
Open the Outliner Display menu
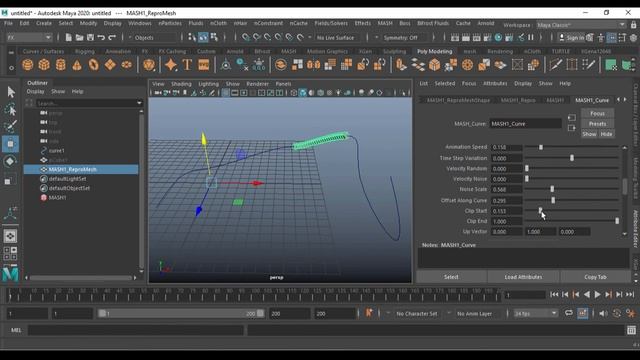tap(36, 91)
